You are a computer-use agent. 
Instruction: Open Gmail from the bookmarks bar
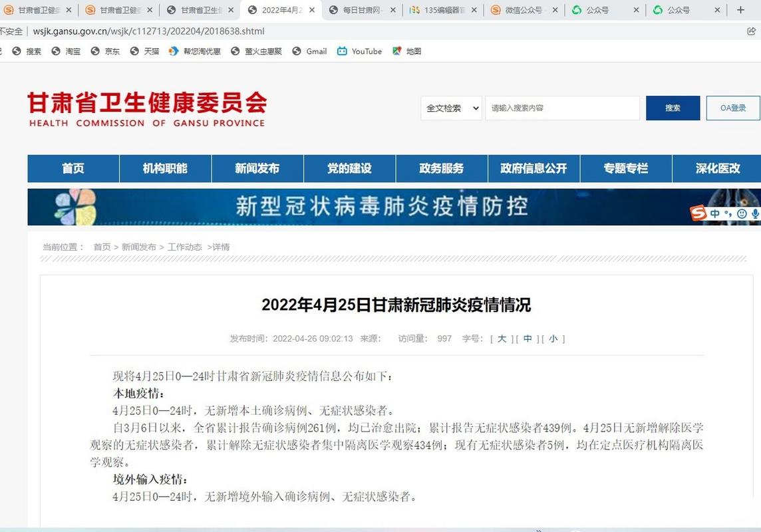click(x=309, y=51)
